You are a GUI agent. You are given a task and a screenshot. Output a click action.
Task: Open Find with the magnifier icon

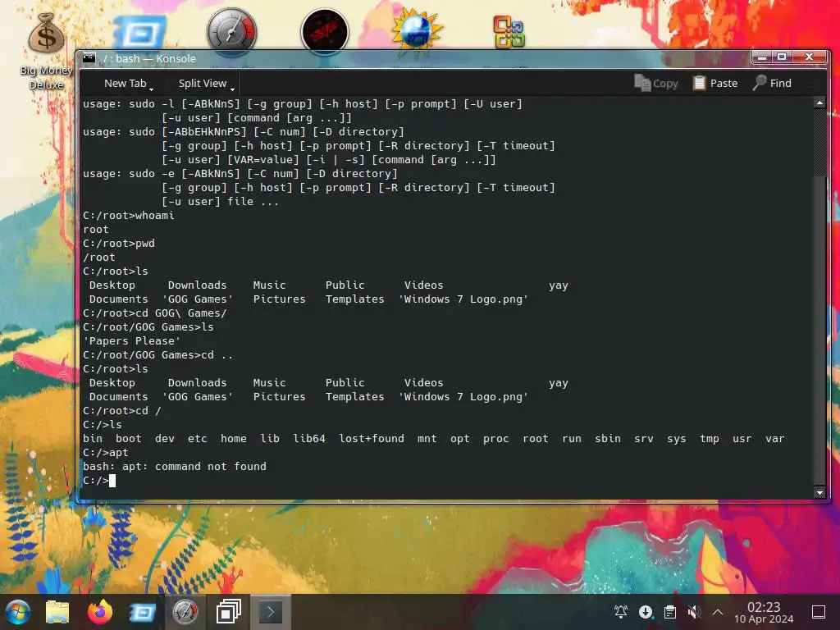[760, 83]
